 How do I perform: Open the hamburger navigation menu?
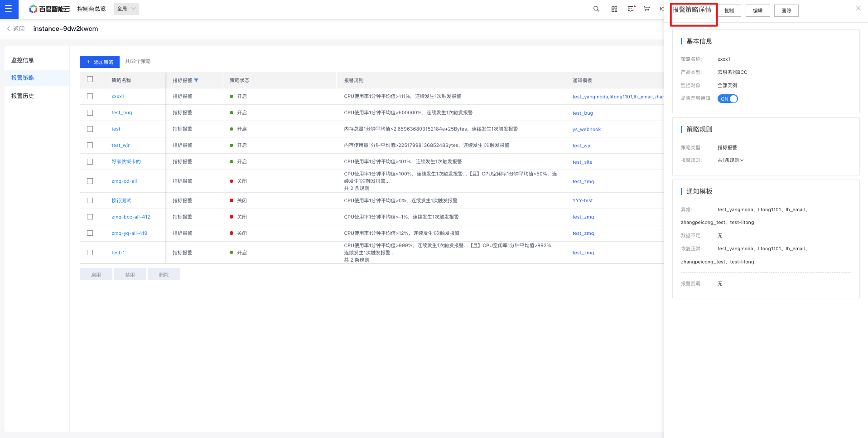click(9, 9)
